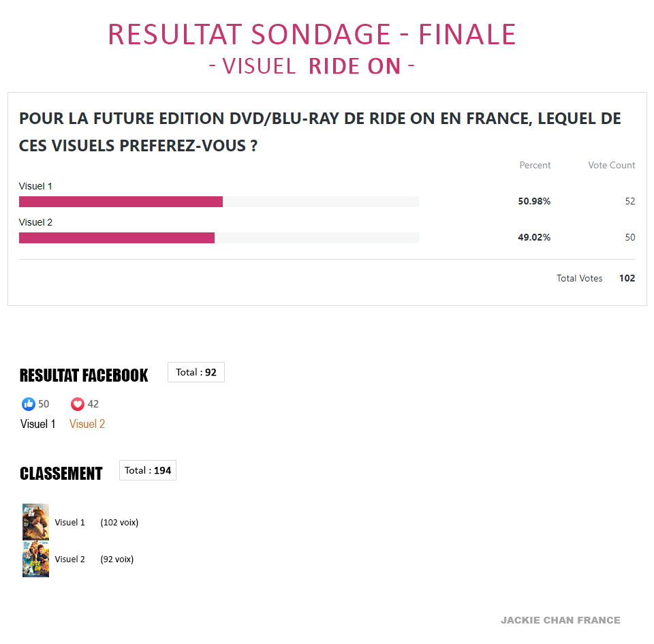Screen dimensions: 654x644
Task: Click the Vote Count column header
Action: click(612, 165)
